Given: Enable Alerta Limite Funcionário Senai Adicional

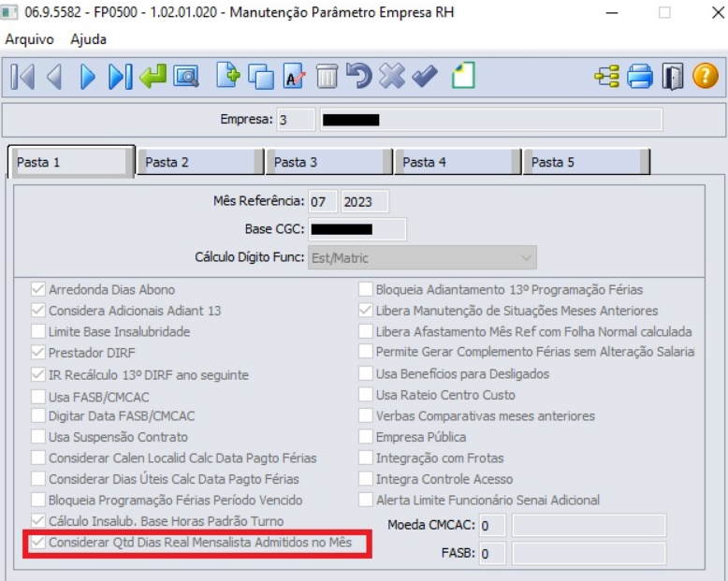Looking at the screenshot, I should click(365, 500).
